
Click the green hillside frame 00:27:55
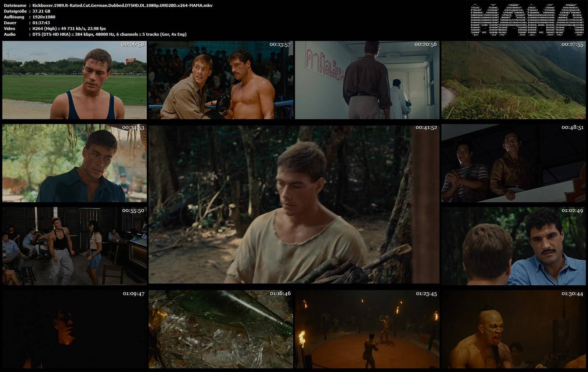point(513,80)
